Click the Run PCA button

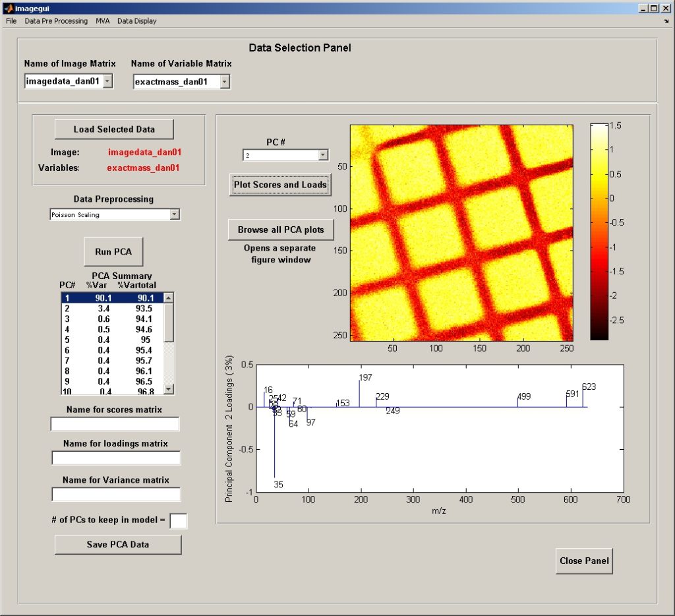coord(113,252)
